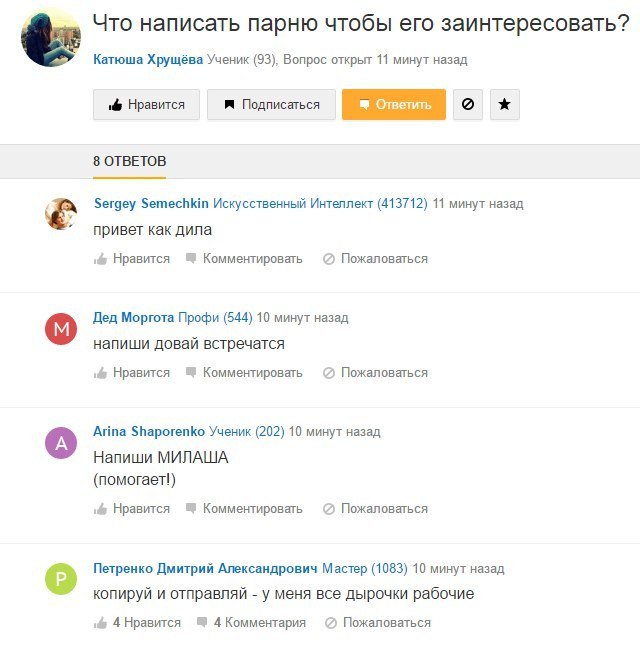Screen dimensions: 640x649
Task: Comment on Arina Shaporenko's answer
Action: click(x=243, y=508)
